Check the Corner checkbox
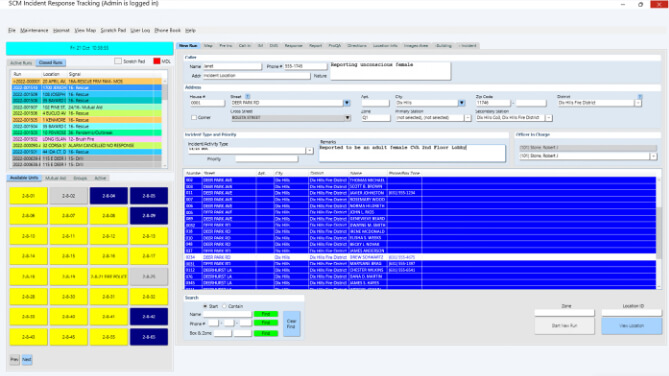This screenshot has height=376, width=669. click(194, 117)
